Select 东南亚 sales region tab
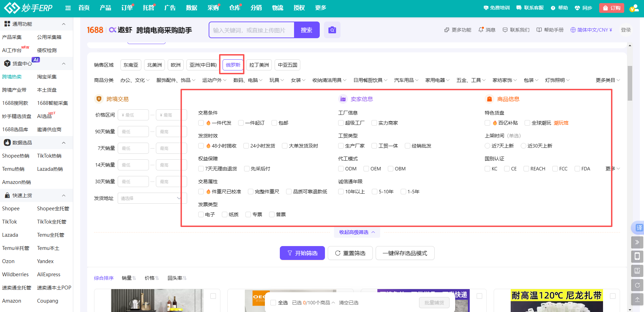Screen dimensions: 644x312 click(131, 65)
